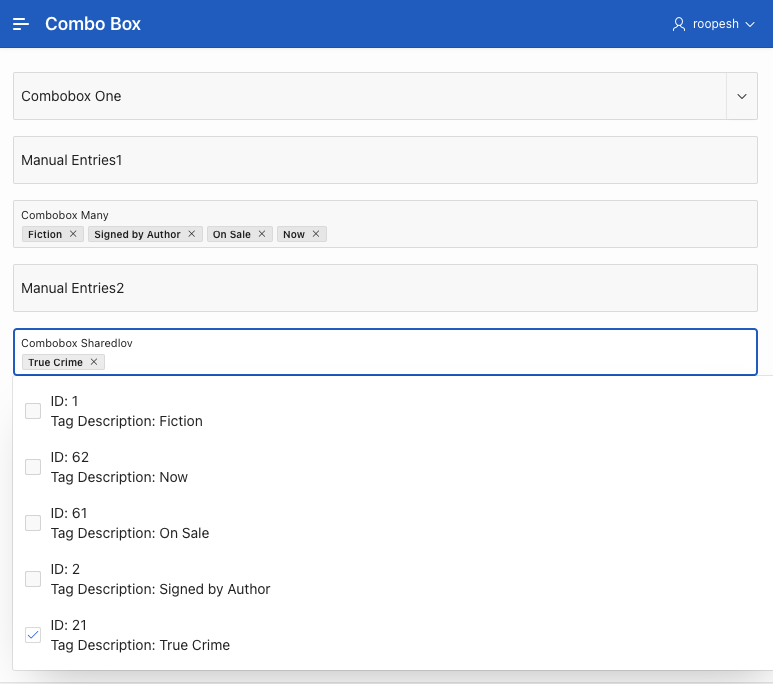The width and height of the screenshot is (773, 684).
Task: Check the Now option checkbox
Action: [33, 467]
